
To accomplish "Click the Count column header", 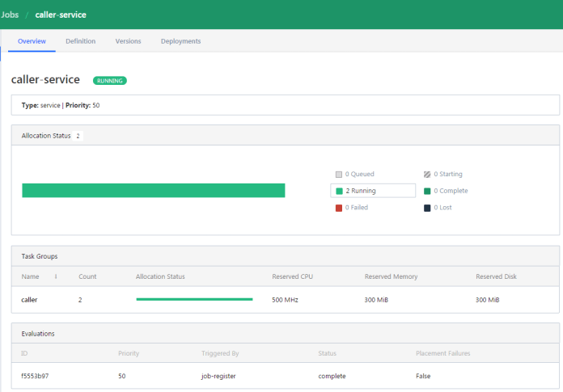I will pos(87,276).
